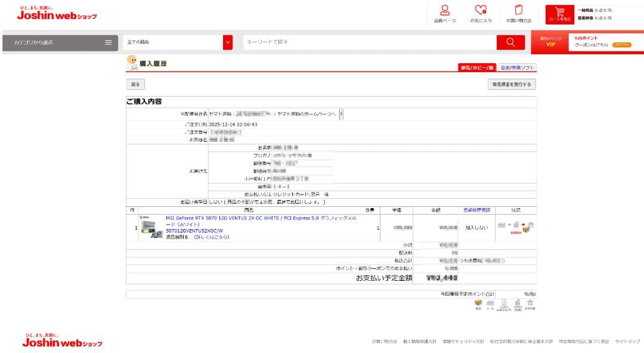The height and width of the screenshot is (353, 644).
Task: Click the hamburger icon beside カテゴリから選ぶ
Action: [107, 42]
